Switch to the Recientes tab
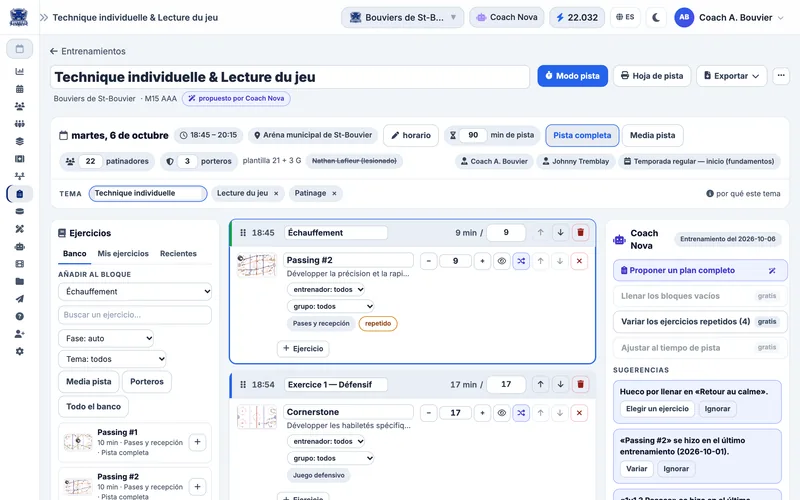The height and width of the screenshot is (500, 800). point(178,254)
